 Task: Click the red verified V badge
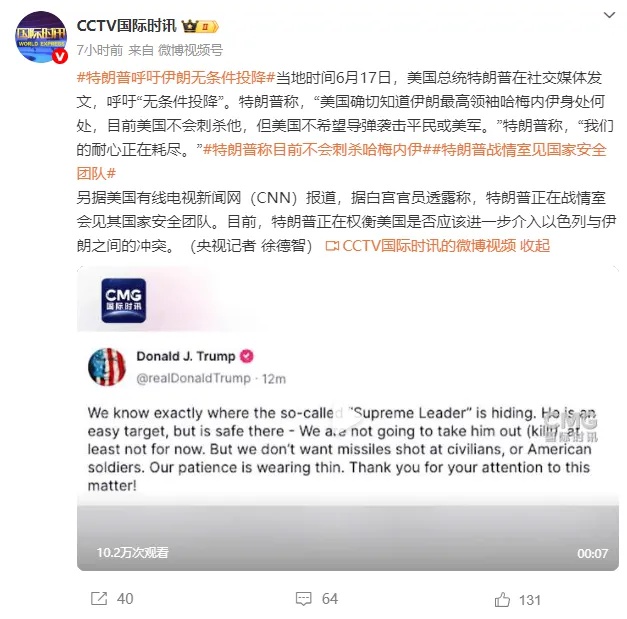[x=60, y=56]
